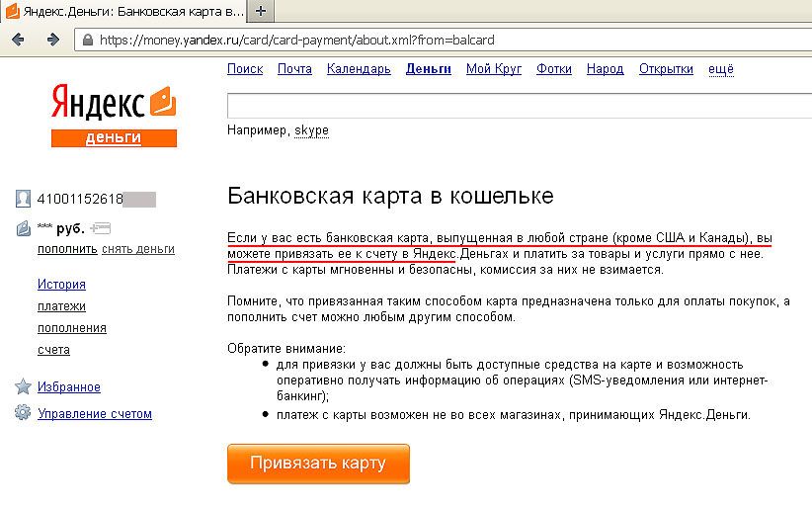Open a new tab with plus button
This screenshot has width=812, height=508.
pos(261,11)
